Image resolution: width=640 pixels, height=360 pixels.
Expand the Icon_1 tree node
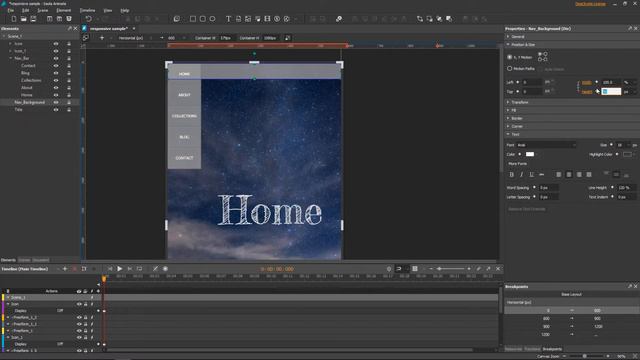[x=11, y=51]
